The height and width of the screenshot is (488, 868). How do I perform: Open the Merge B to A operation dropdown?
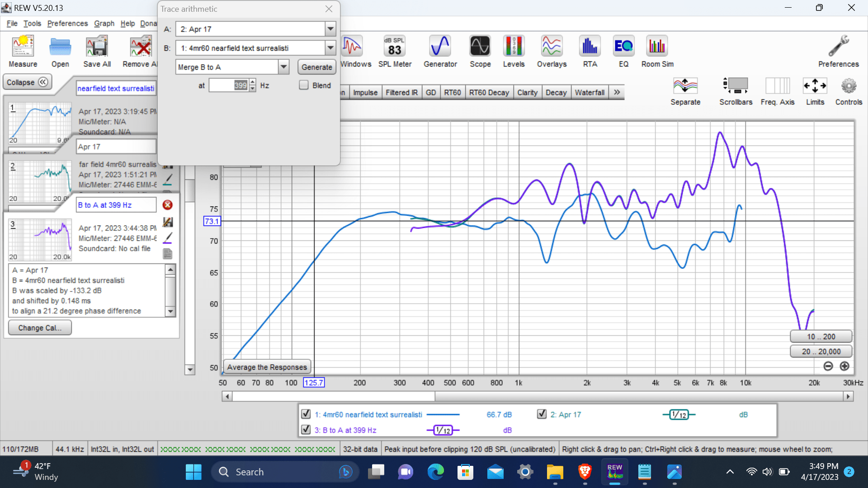pos(283,67)
